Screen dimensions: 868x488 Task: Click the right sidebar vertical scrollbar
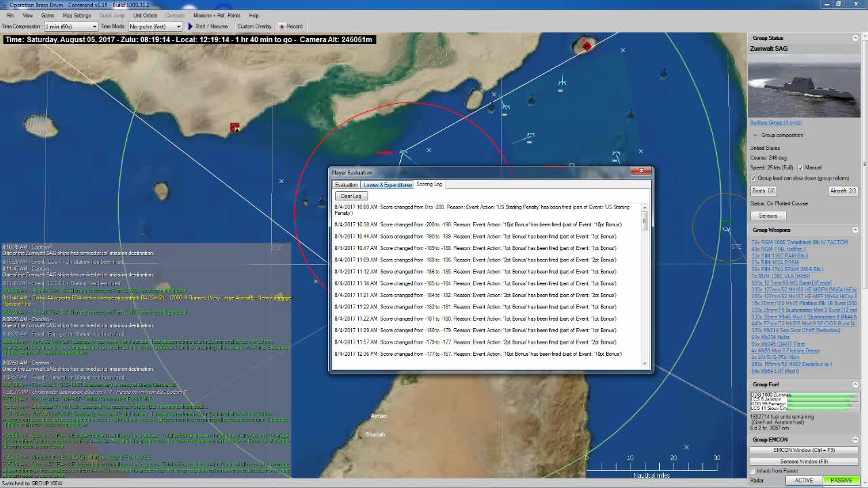865,258
